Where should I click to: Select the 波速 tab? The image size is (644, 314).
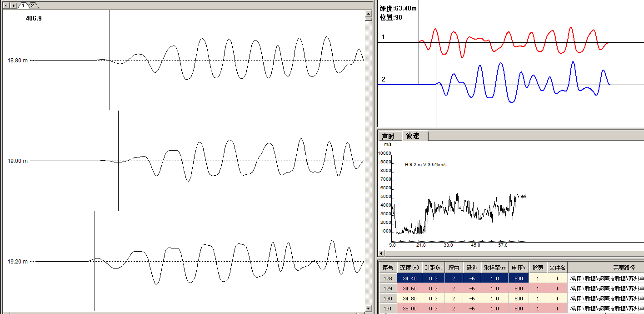point(413,136)
